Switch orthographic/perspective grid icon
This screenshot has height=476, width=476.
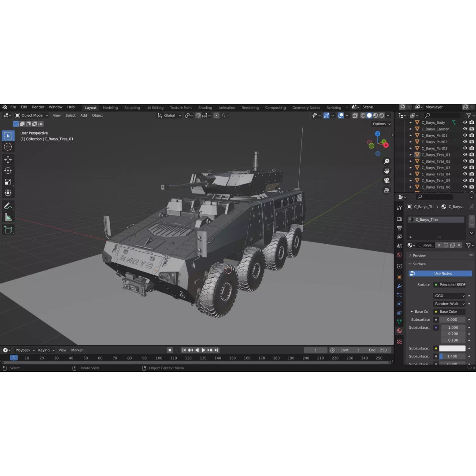tap(387, 190)
